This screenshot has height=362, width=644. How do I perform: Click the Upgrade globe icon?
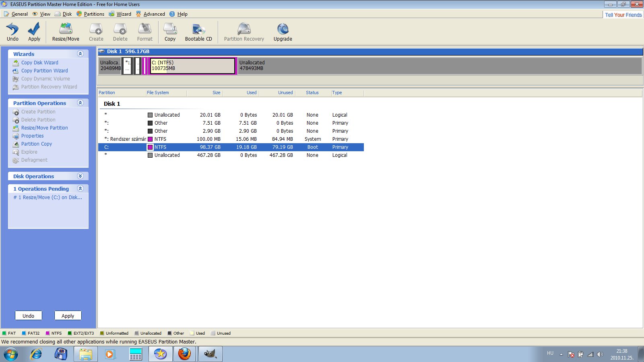click(x=283, y=32)
